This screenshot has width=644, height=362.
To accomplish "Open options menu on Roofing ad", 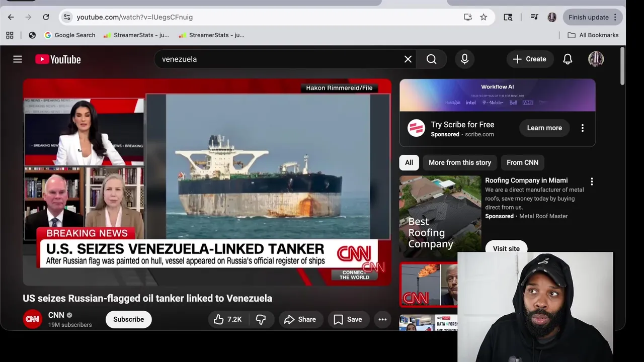I will [x=592, y=182].
